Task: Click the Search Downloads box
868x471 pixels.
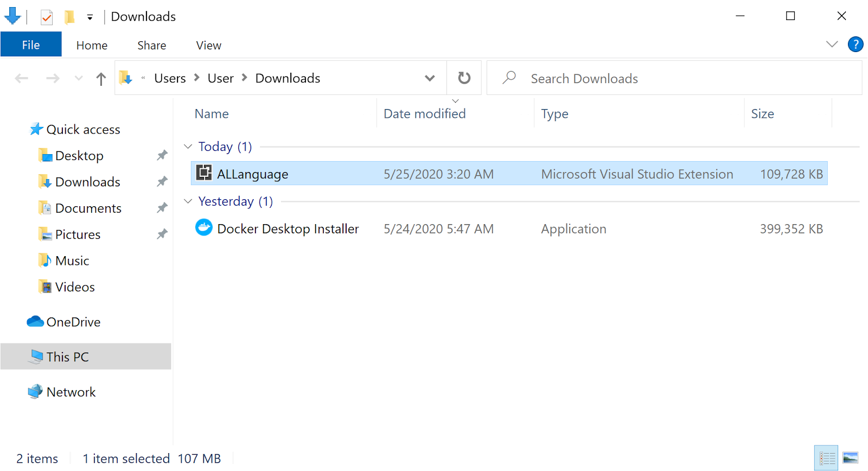Action: [x=674, y=78]
